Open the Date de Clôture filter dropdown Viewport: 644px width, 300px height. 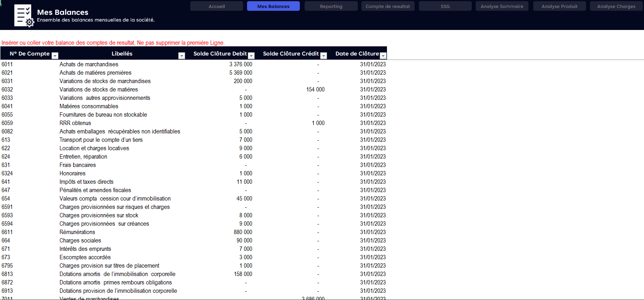tap(383, 56)
